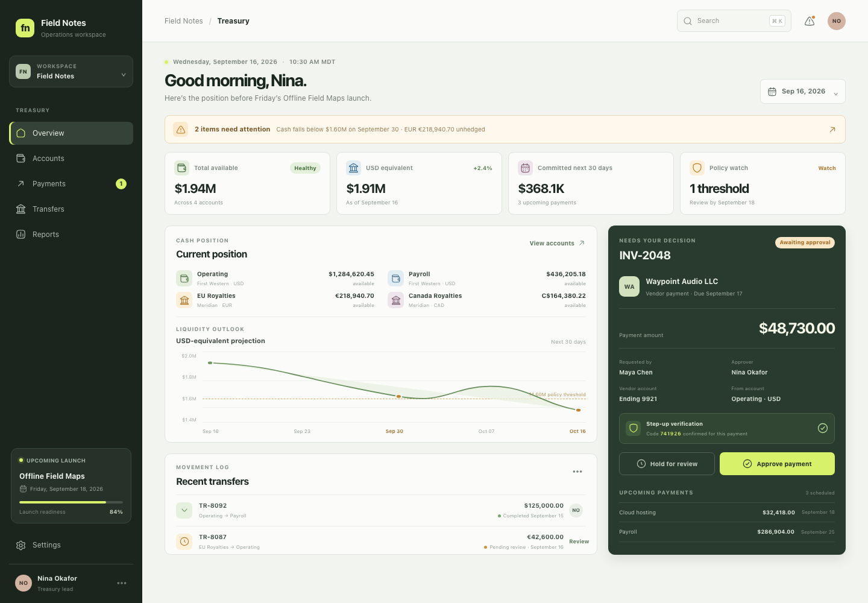Click the Settings gear icon in sidebar
The width and height of the screenshot is (868, 603).
pos(21,545)
